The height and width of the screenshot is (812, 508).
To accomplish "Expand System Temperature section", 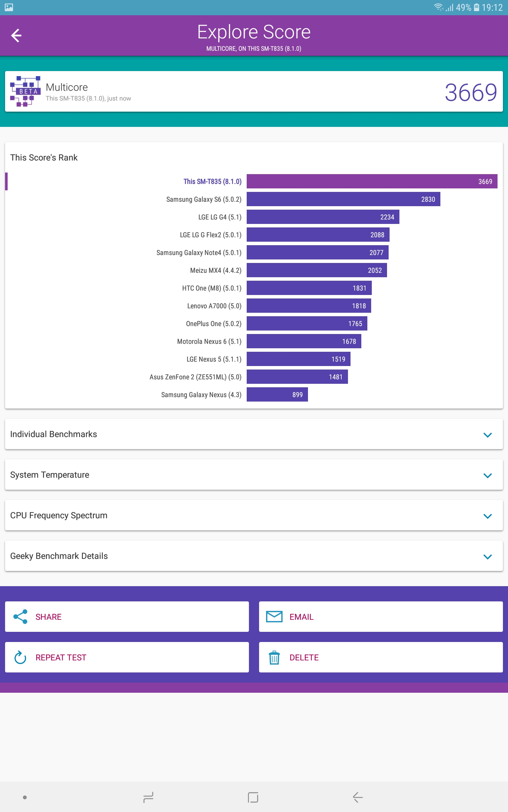I will (254, 475).
